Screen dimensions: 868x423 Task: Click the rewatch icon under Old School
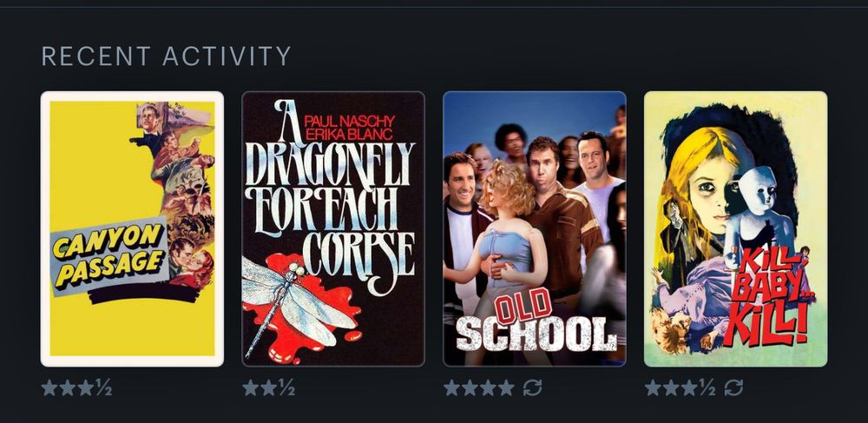tap(533, 387)
